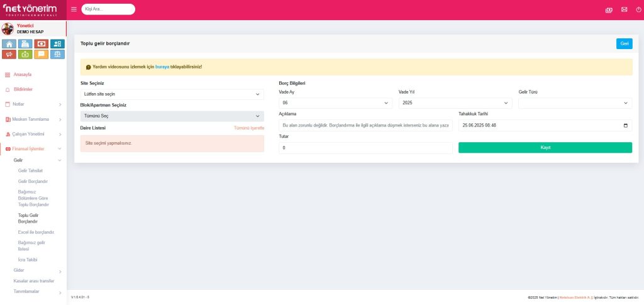
Task: Open the Site Seçiniz dropdown
Action: click(172, 94)
